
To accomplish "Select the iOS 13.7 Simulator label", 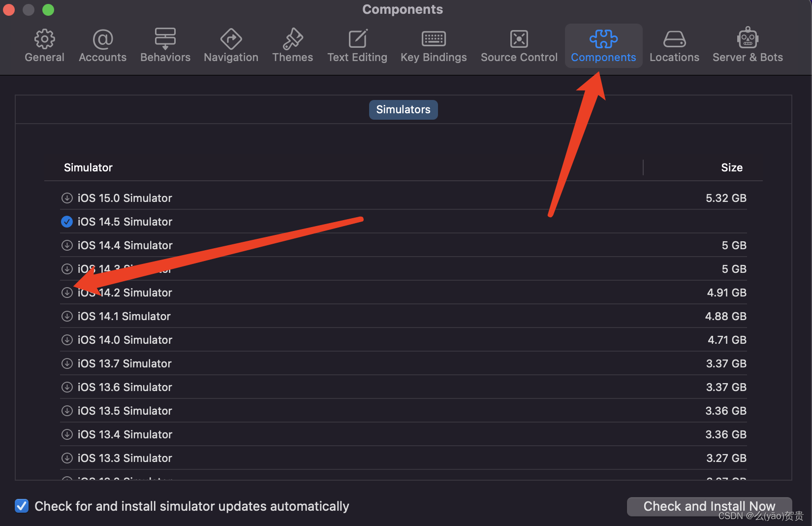I will tap(125, 363).
